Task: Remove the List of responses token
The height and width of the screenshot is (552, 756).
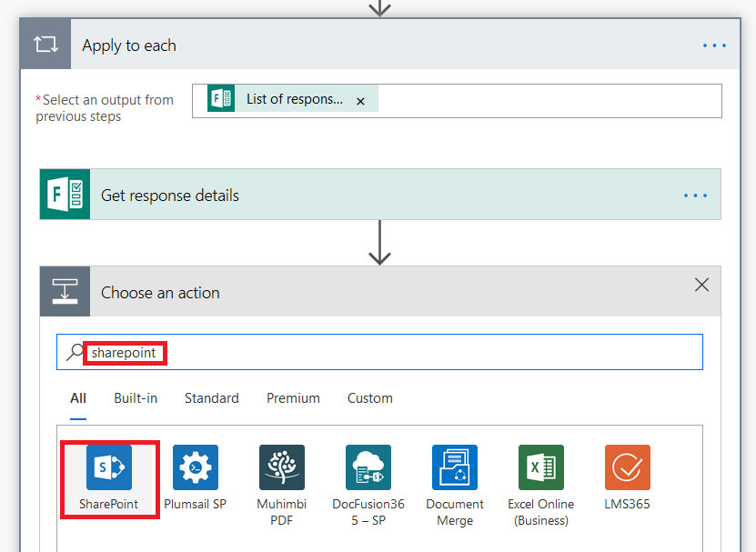Action: tap(360, 101)
